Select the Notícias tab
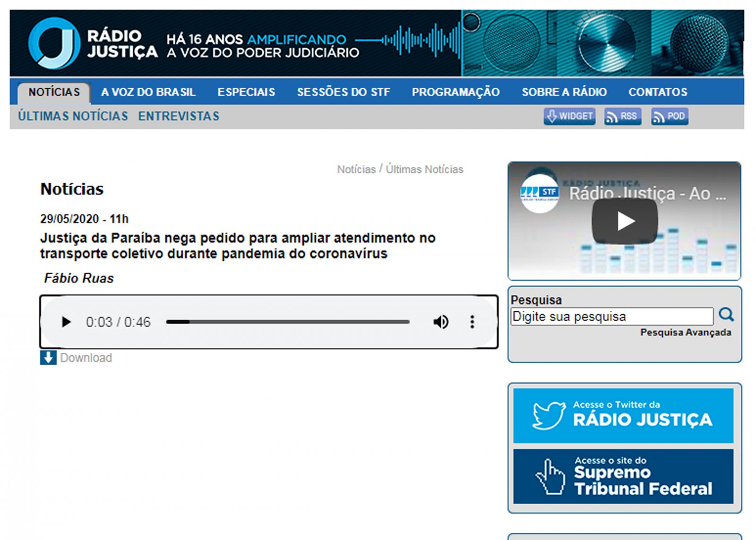This screenshot has width=756, height=540. click(54, 92)
